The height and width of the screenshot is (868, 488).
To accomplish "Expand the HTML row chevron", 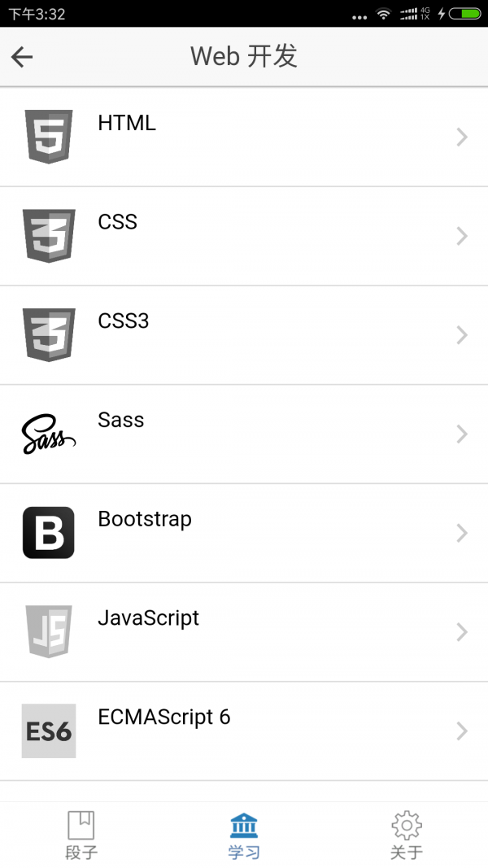I will [462, 137].
